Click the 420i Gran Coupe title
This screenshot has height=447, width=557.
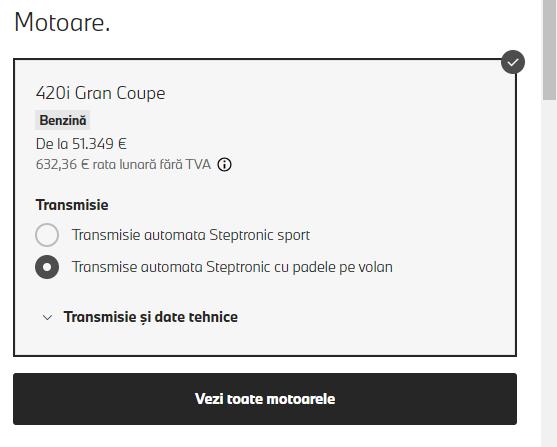tap(101, 93)
